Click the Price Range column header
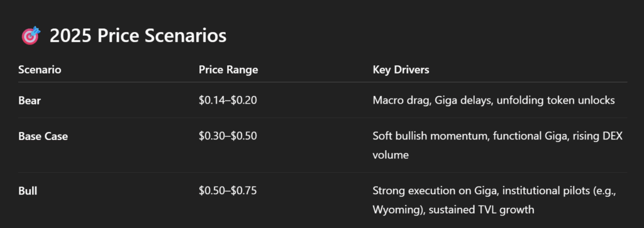 tap(228, 70)
